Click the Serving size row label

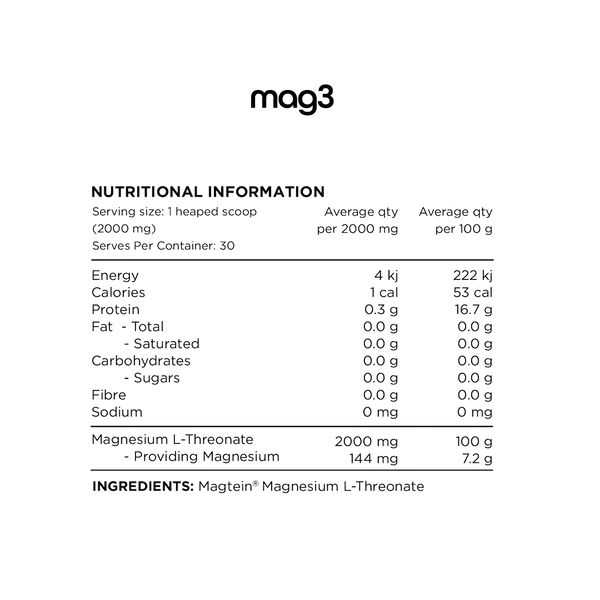tap(170, 212)
